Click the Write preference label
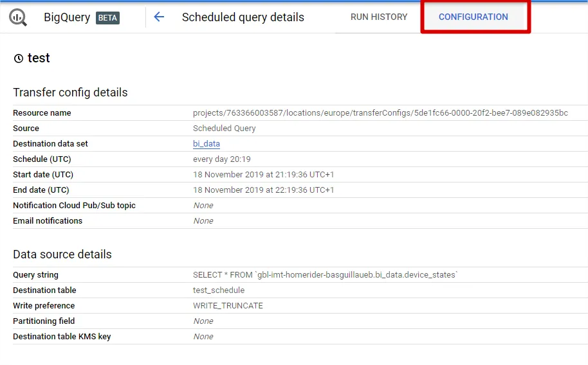The height and width of the screenshot is (365, 588). (x=44, y=305)
